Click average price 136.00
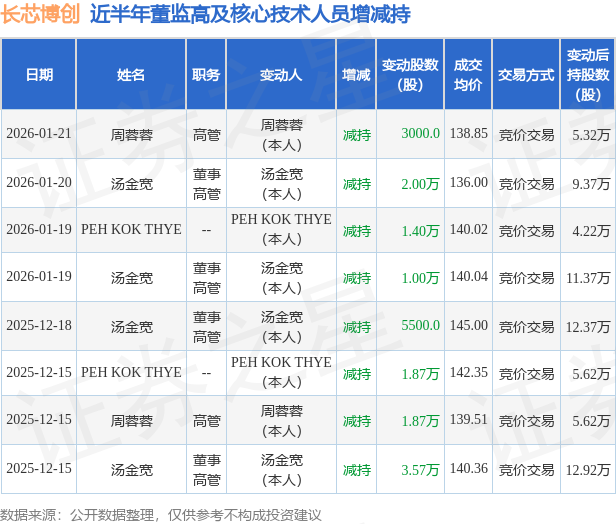This screenshot has width=616, height=524. [x=469, y=182]
